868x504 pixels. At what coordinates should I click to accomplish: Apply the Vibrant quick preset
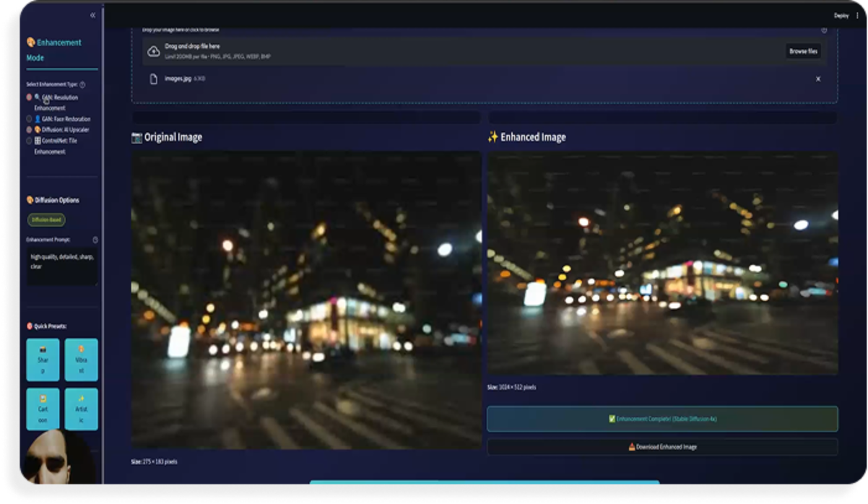point(81,360)
